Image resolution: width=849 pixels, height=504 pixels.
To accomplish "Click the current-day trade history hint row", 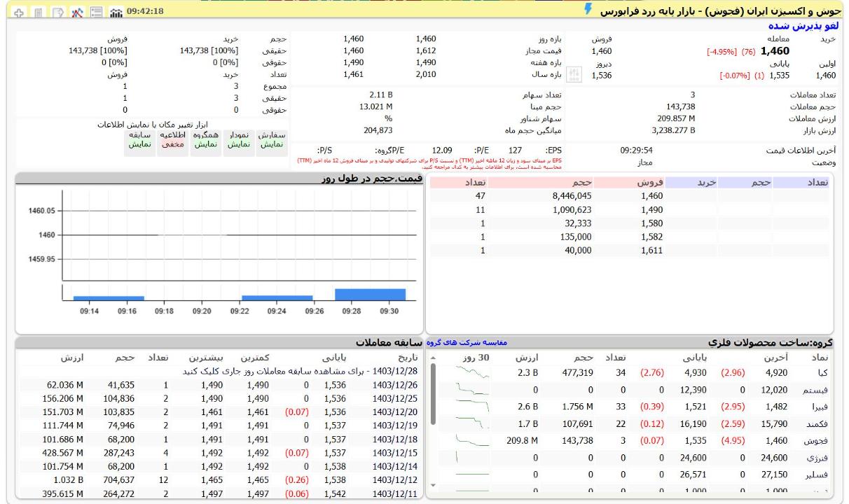I will (305, 371).
